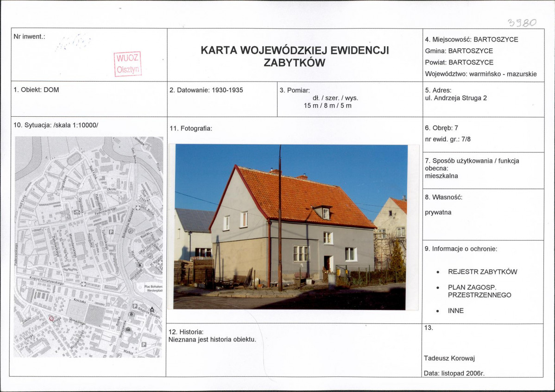Click the label 9. Informacje o ochronie:
Image resolution: width=555 pixels, height=392 pixels.
tap(461, 249)
